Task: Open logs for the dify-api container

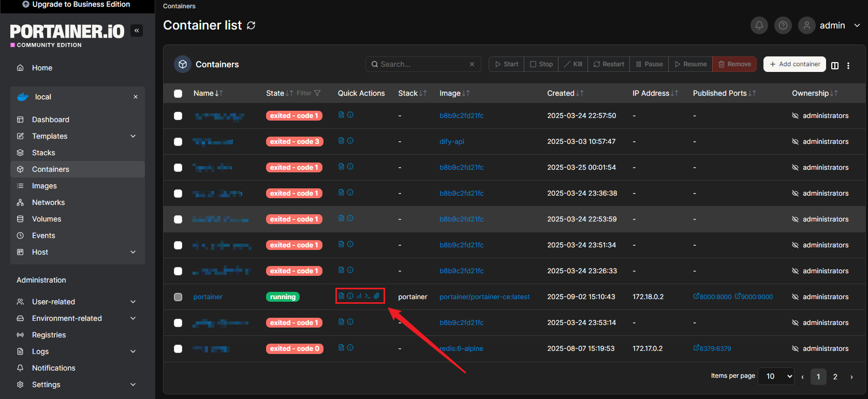Action: tap(341, 140)
